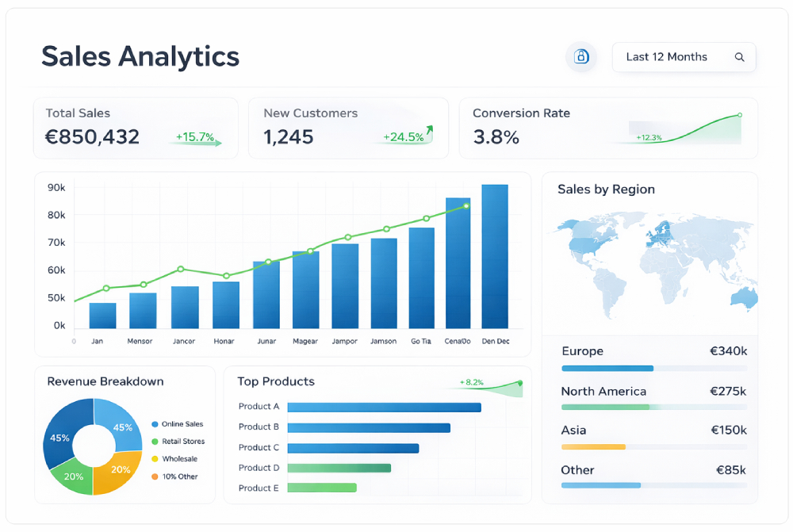
Task: Click the Top Products heading
Action: click(x=276, y=381)
